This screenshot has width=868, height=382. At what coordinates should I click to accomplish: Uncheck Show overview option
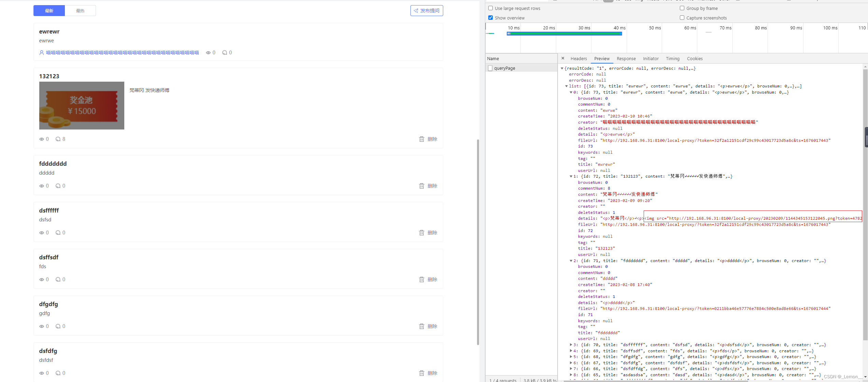(x=491, y=18)
